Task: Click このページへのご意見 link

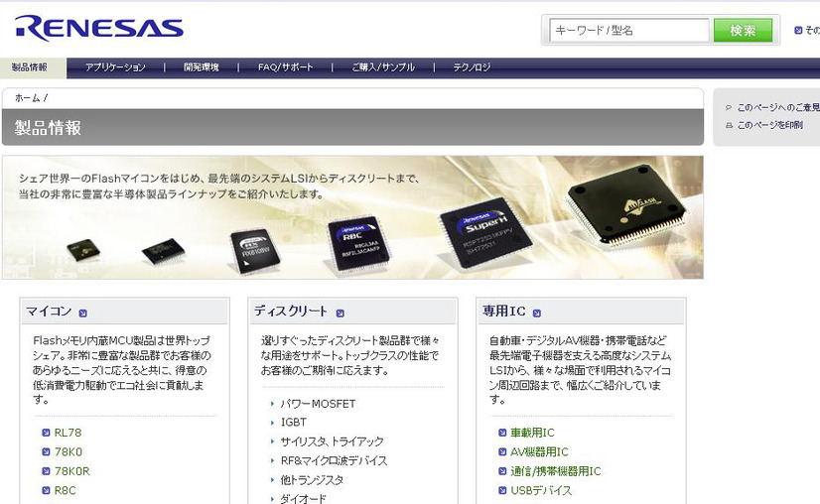Action: (x=778, y=107)
